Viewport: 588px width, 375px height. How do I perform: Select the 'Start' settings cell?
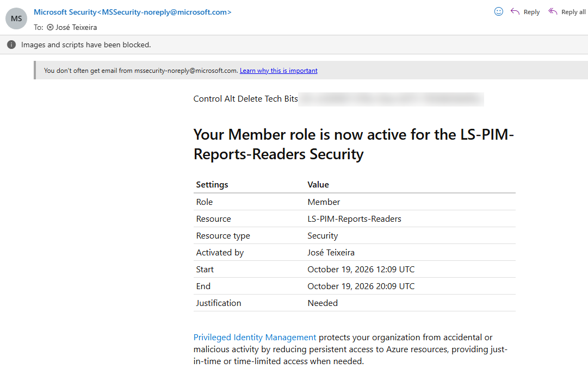click(x=205, y=270)
